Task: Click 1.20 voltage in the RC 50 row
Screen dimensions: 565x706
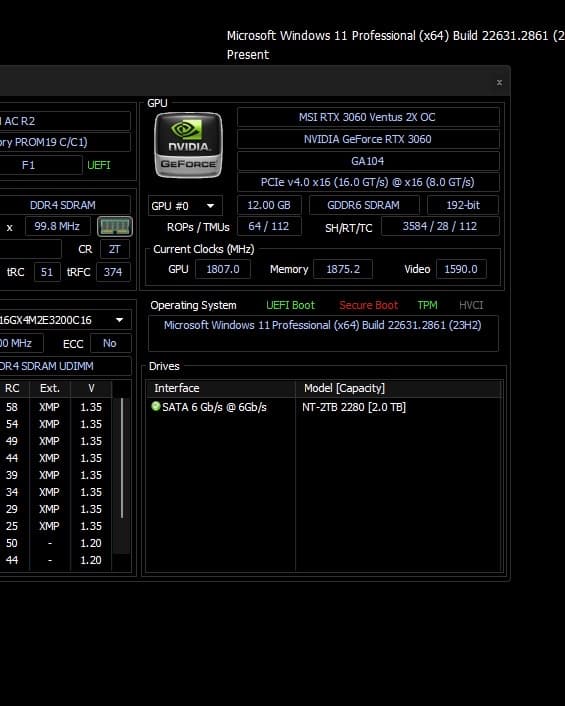Action: tap(91, 543)
